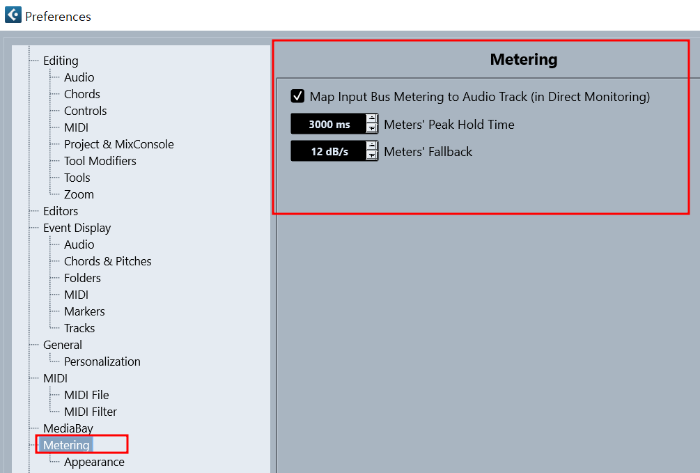Screen dimensions: 700x473
Task: Open the MIDI Filter page
Action: [x=91, y=412]
